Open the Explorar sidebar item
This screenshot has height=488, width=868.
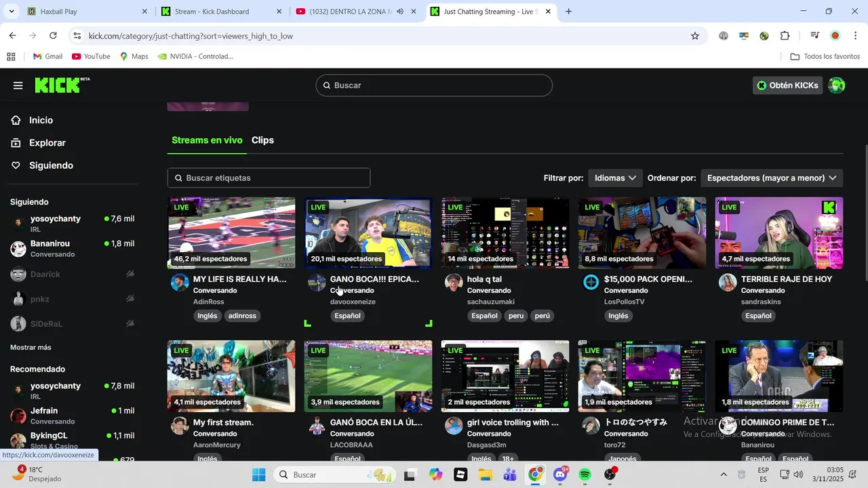pos(47,143)
